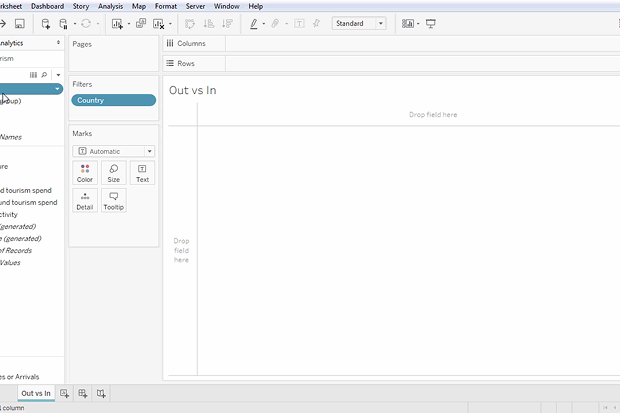Click the Save icon in the toolbar
620x414 pixels.
(x=19, y=23)
